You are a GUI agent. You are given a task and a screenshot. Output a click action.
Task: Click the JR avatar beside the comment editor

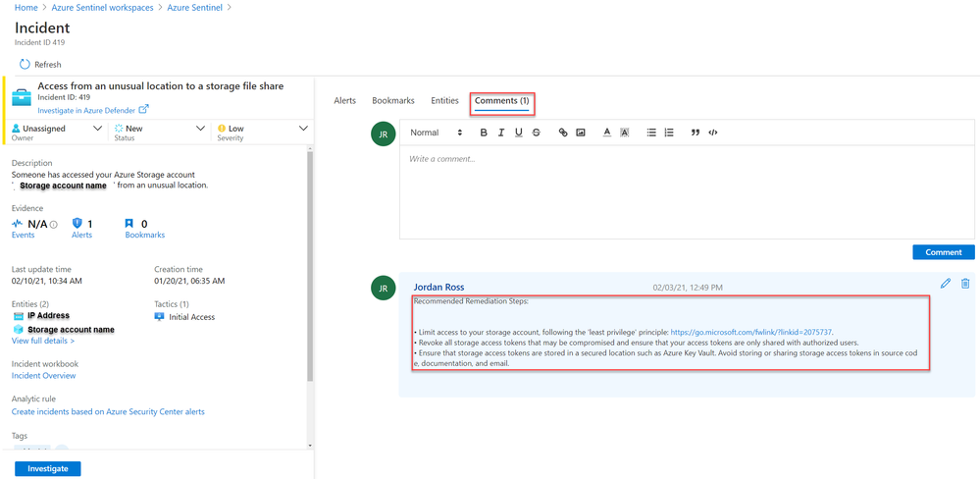point(384,133)
